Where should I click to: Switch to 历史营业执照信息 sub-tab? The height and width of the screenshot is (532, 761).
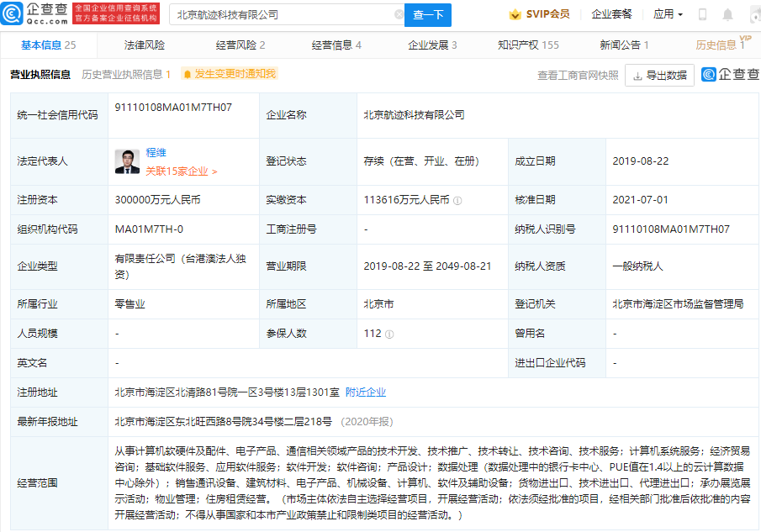click(x=126, y=74)
